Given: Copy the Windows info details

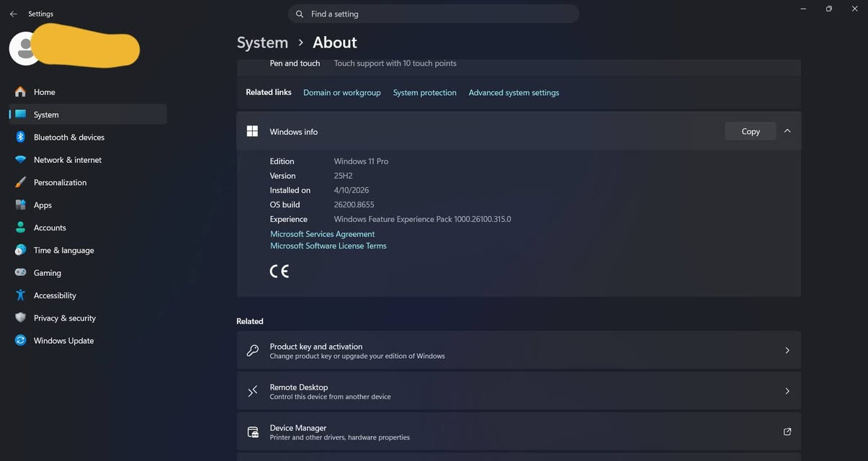Looking at the screenshot, I should click(x=751, y=131).
